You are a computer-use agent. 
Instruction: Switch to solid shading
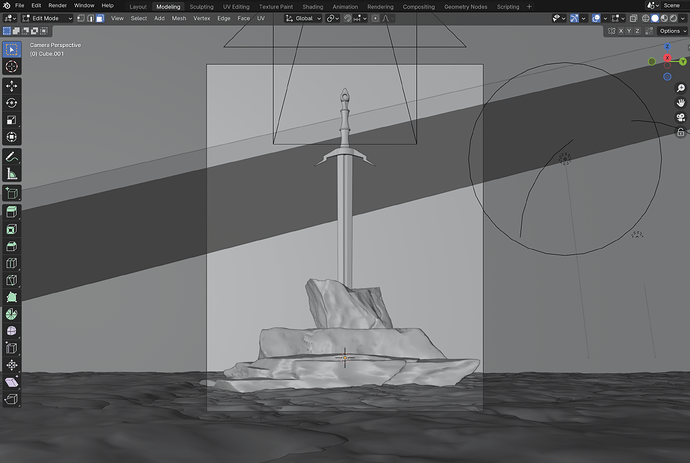[x=655, y=18]
